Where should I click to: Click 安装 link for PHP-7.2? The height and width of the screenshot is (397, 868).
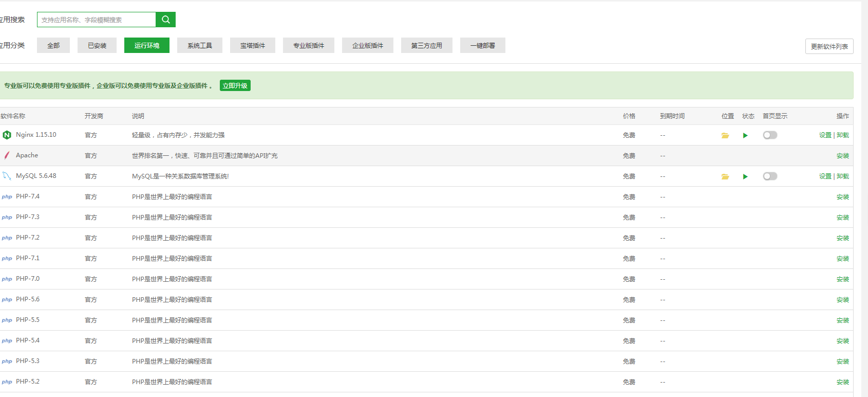click(x=843, y=238)
